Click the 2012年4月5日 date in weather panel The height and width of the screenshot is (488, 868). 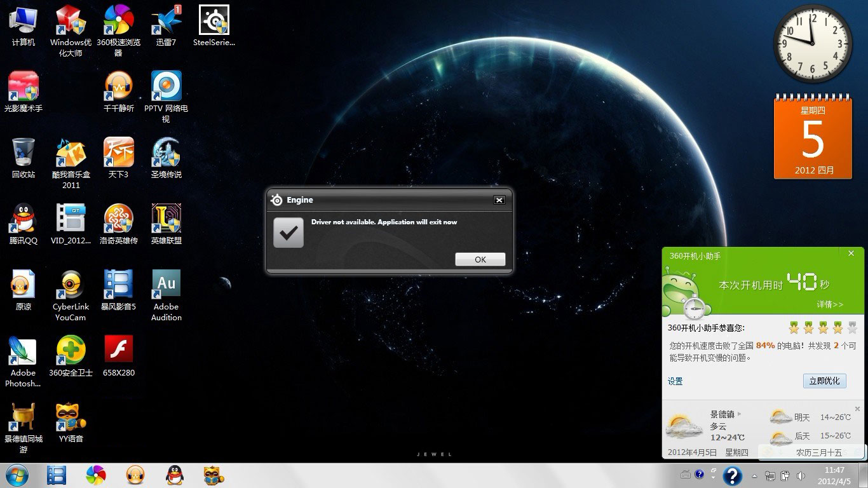693,452
